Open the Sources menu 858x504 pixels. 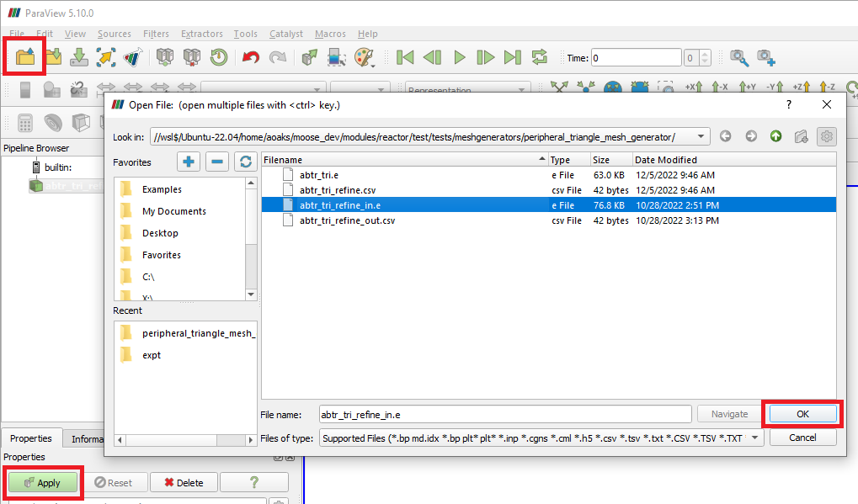pos(115,34)
